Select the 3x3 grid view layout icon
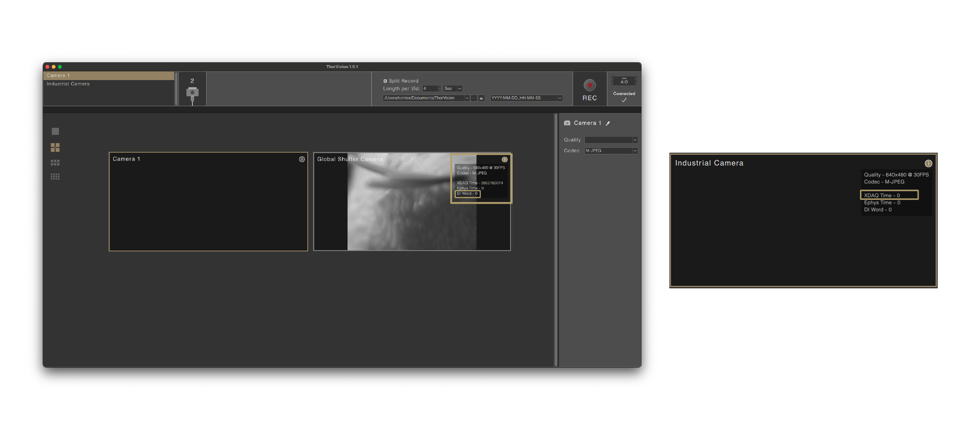980x441 pixels. pos(55,162)
